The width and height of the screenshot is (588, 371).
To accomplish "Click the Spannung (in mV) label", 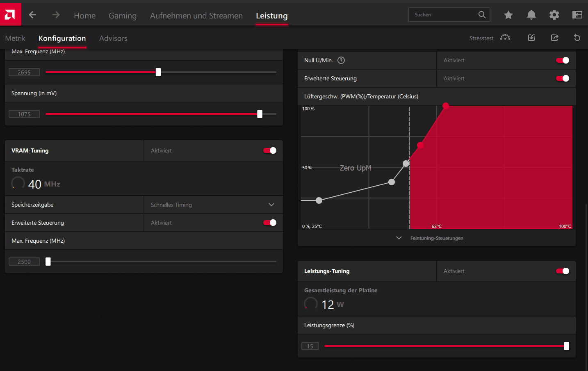I will [34, 93].
